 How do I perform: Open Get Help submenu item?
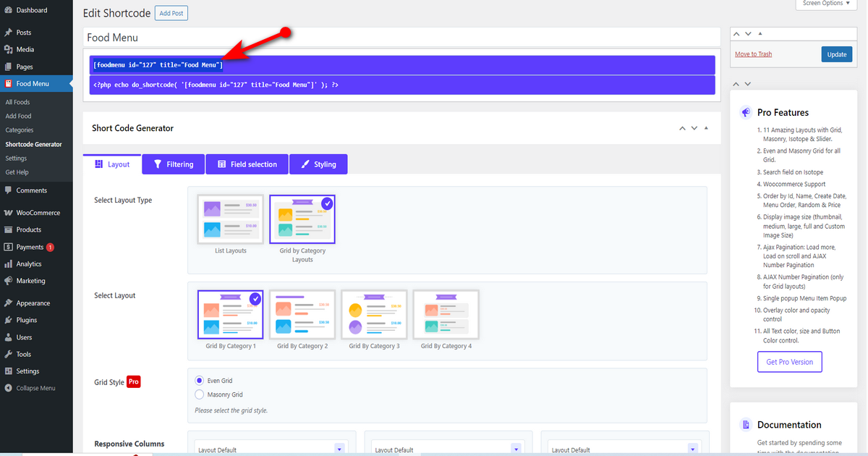[17, 172]
